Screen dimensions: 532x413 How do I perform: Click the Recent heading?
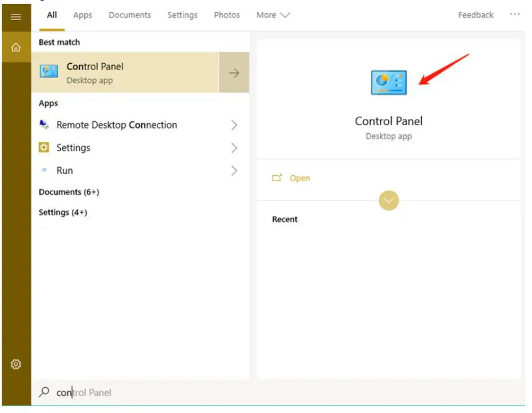(284, 219)
